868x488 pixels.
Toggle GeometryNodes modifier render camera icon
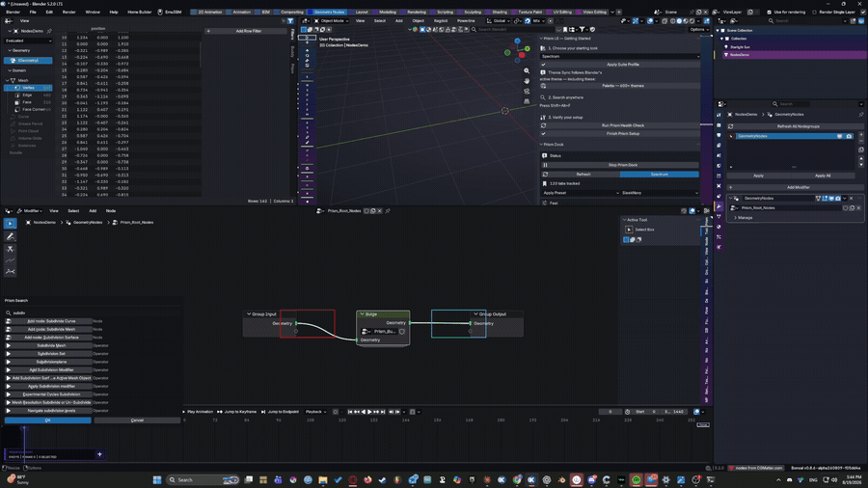tap(837, 198)
